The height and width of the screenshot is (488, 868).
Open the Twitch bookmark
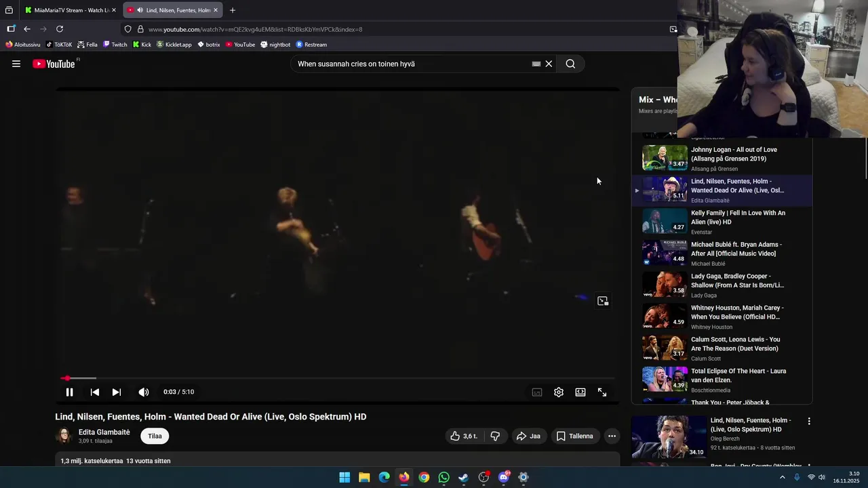115,45
